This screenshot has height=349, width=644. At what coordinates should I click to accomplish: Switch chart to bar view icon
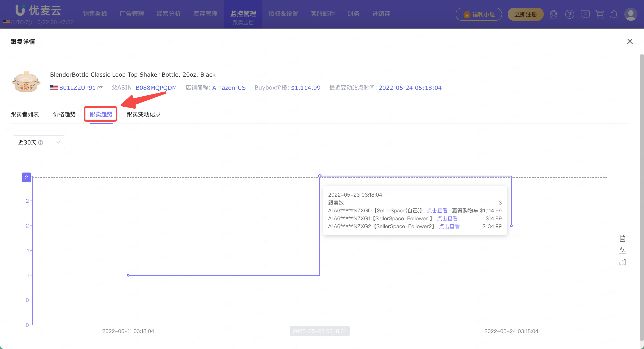coord(622,263)
